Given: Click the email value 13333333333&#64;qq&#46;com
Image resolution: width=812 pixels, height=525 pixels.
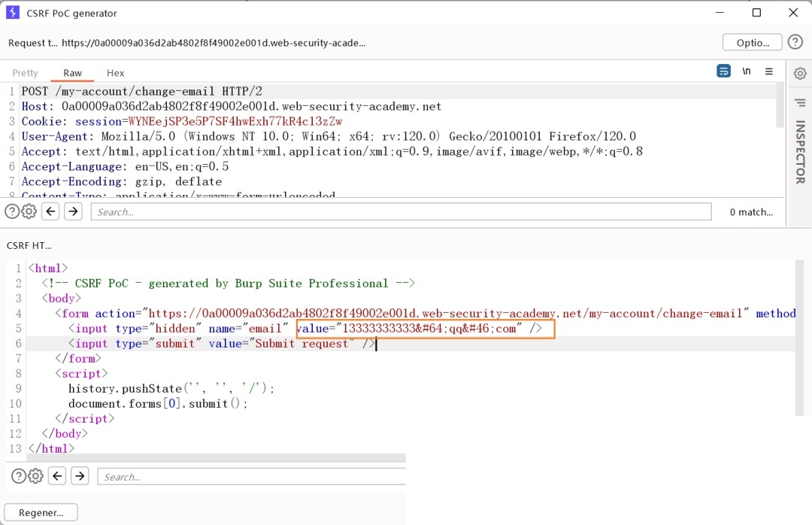Looking at the screenshot, I should 429,329.
